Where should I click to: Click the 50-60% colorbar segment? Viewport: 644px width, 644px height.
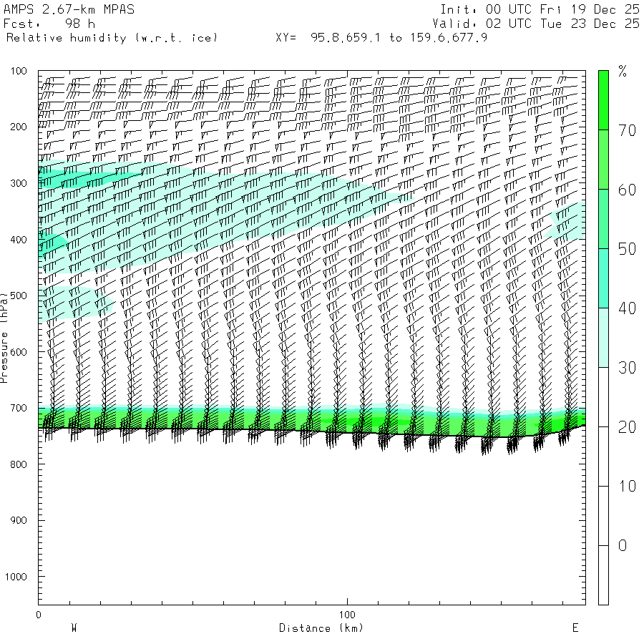[603, 219]
